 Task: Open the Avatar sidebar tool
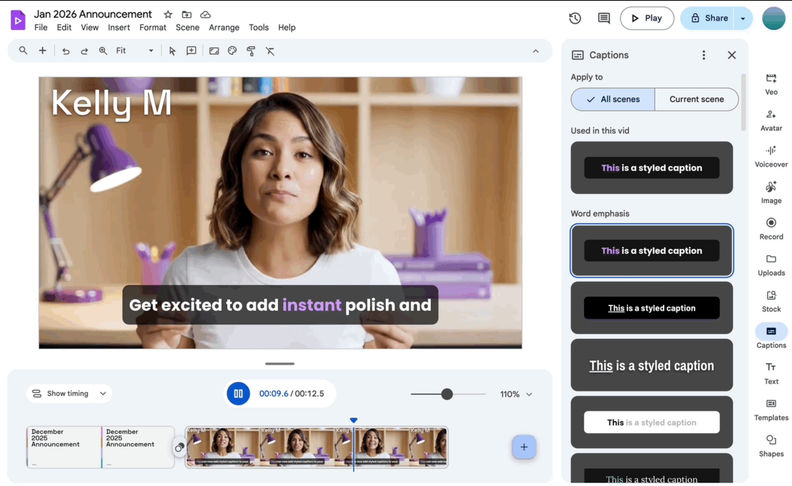click(x=771, y=120)
